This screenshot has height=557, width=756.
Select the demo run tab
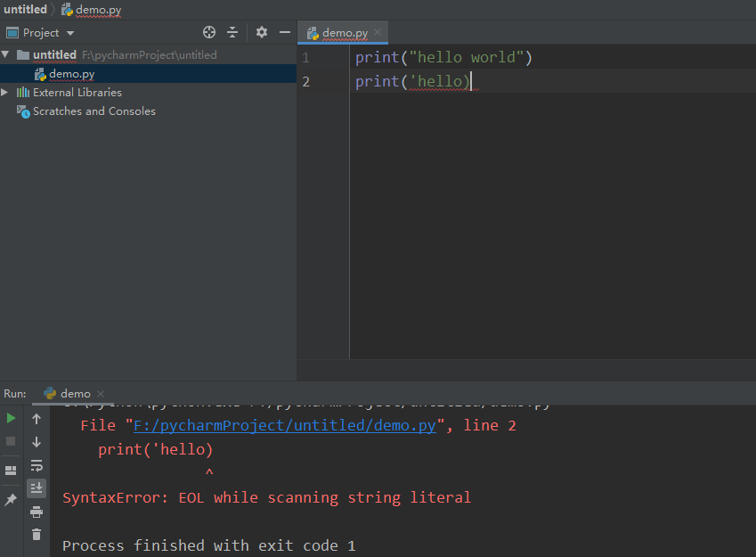75,394
